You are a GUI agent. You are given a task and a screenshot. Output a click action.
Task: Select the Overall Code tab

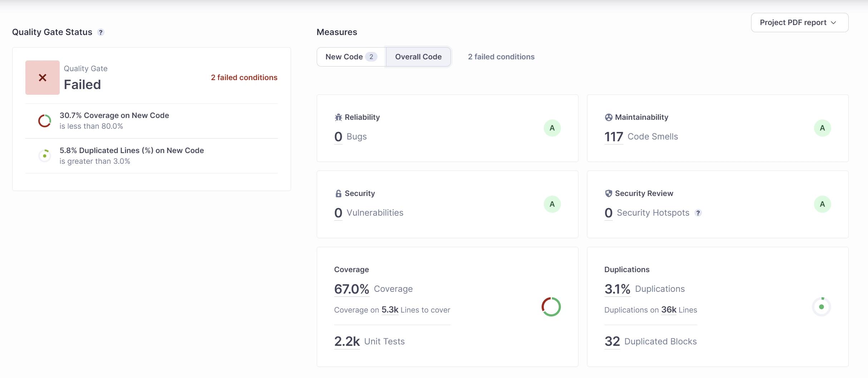[418, 57]
